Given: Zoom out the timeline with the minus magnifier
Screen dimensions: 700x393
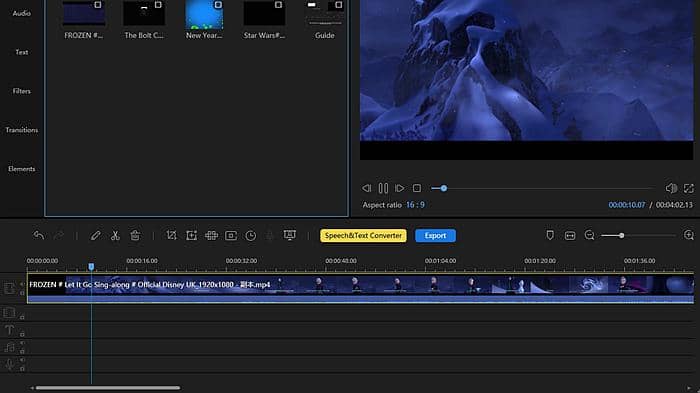Looking at the screenshot, I should coord(589,235).
